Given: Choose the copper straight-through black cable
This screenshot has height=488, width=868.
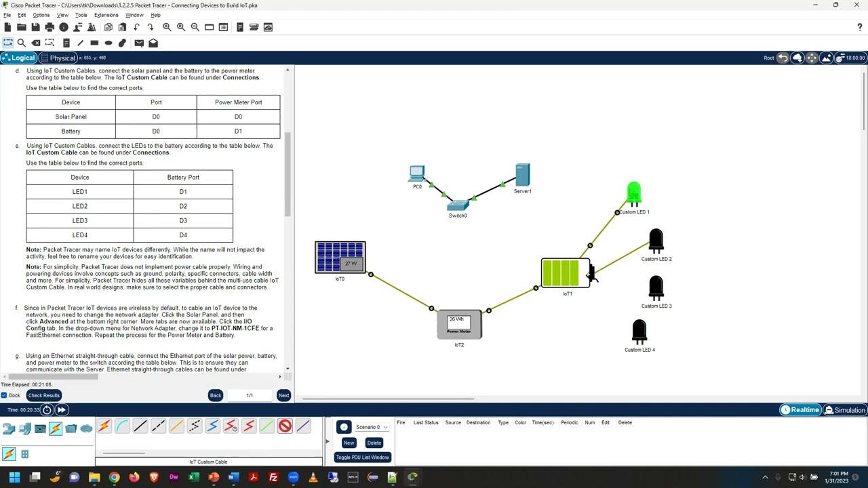Looking at the screenshot, I should pos(140,426).
